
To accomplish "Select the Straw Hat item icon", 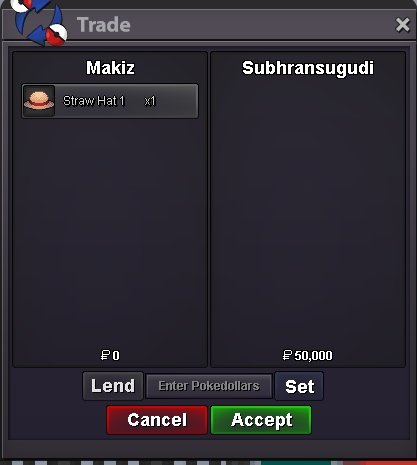I will point(39,100).
